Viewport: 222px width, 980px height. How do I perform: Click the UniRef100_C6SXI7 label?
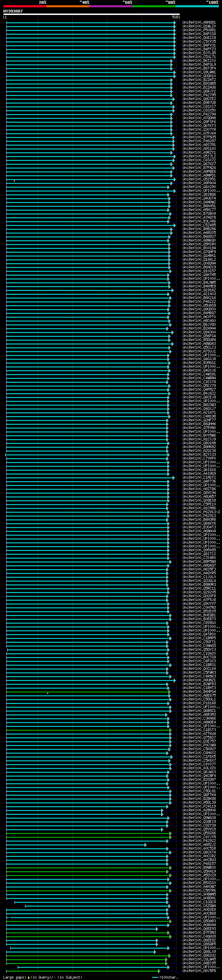click(199, 106)
